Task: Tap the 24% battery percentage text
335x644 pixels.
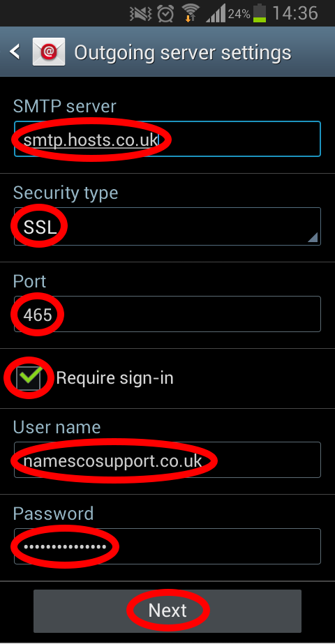Action: coord(239,15)
